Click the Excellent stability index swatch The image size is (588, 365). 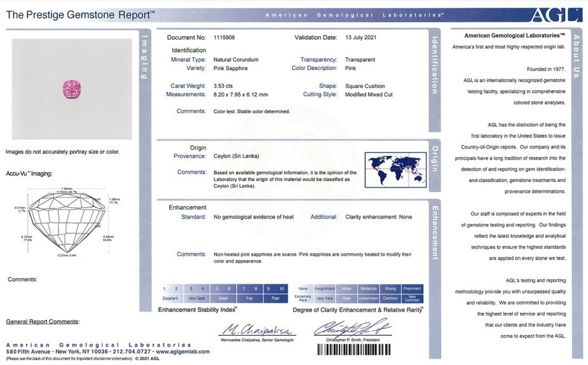point(170,298)
